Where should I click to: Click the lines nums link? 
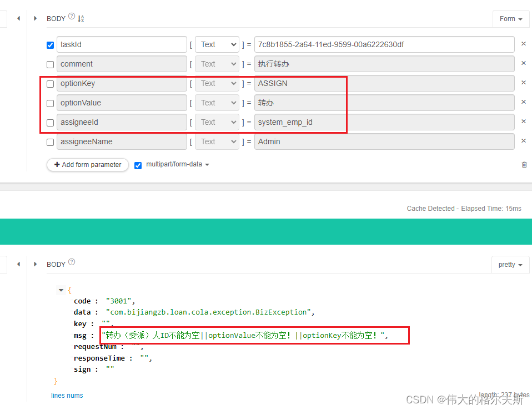pos(67,395)
